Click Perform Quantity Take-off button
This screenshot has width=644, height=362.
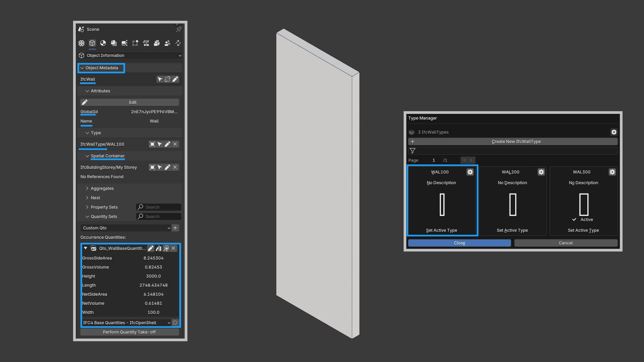129,332
